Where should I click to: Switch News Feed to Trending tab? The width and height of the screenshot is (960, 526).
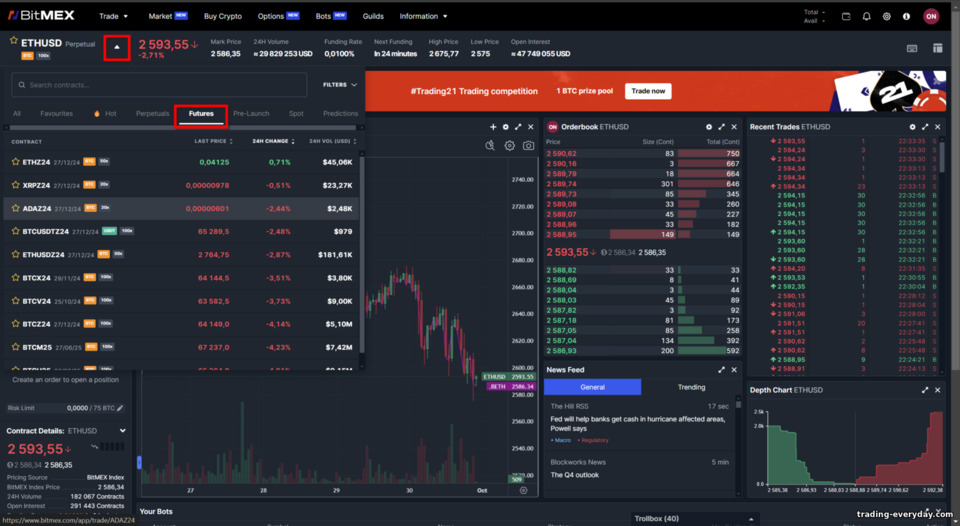691,387
